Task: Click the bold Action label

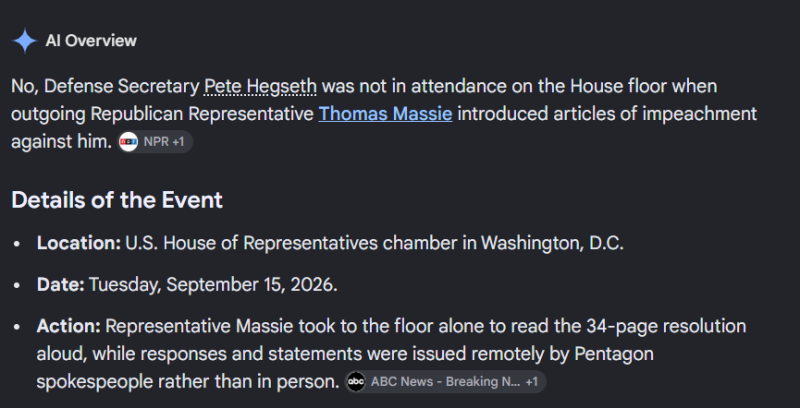Action: click(x=68, y=326)
